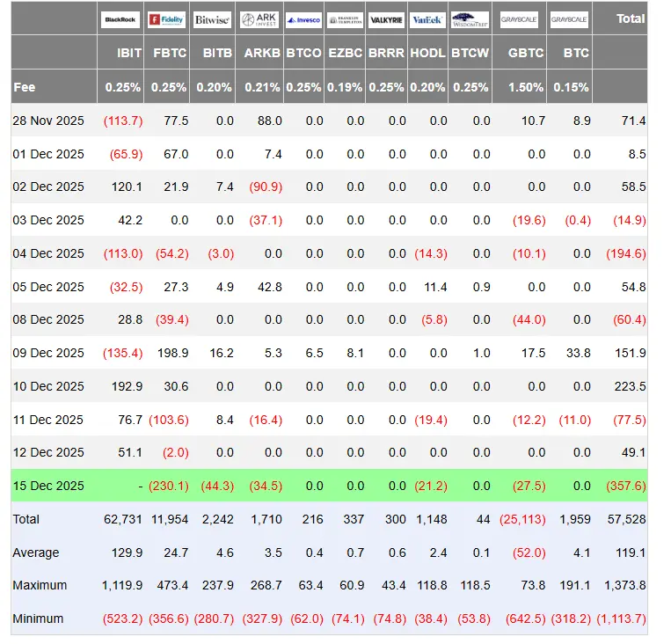The height and width of the screenshot is (644, 671).
Task: Select the 15 Dec 2025 highlighted row date
Action: 48,486
